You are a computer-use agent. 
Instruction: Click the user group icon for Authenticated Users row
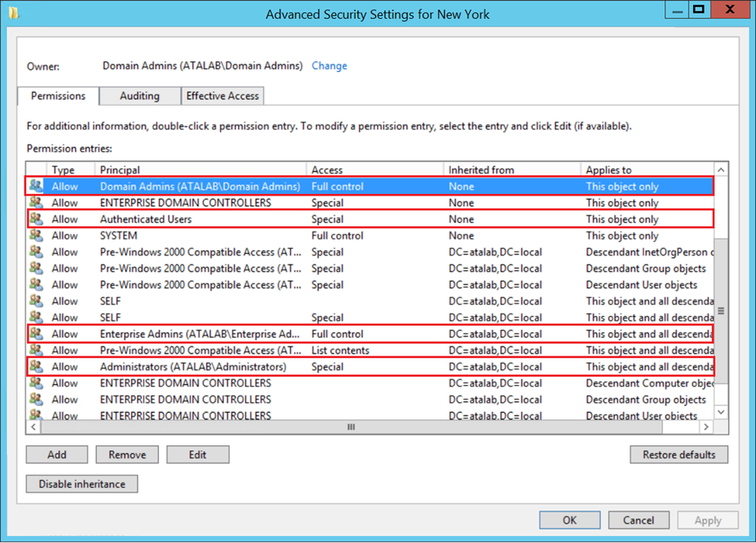pos(36,219)
